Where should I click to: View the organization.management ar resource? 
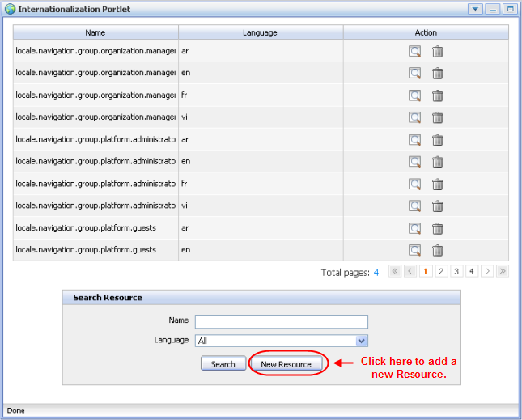tap(414, 52)
